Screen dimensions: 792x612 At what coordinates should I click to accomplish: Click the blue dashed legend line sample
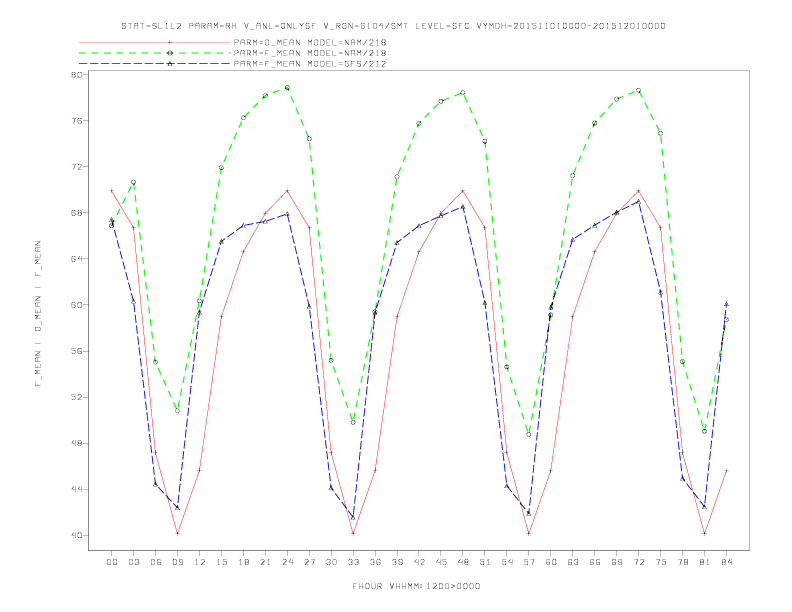coord(155,64)
